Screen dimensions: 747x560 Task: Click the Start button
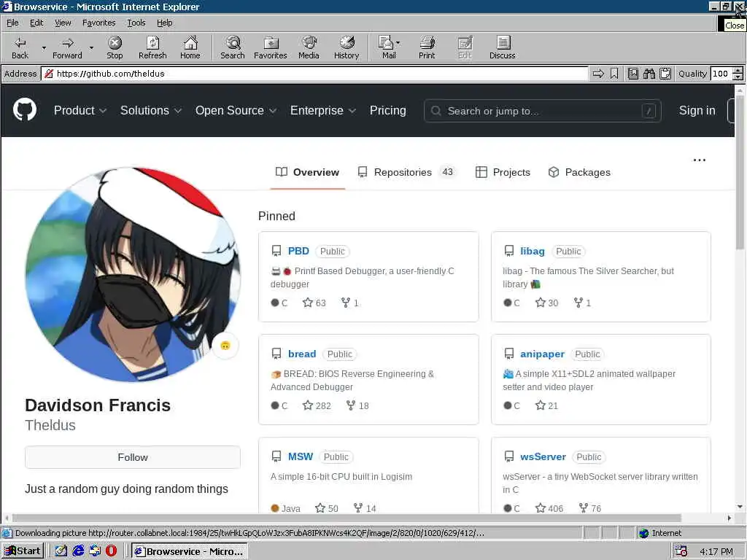point(23,551)
